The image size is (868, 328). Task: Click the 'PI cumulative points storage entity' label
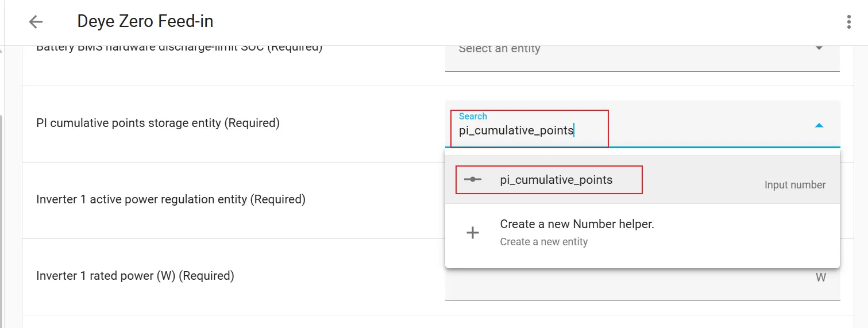158,123
